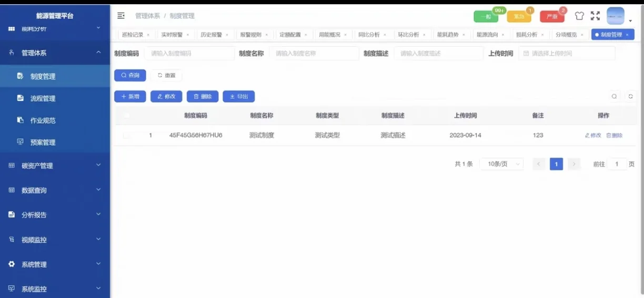Click the 重置 reset button
The width and height of the screenshot is (644, 298).
click(166, 75)
